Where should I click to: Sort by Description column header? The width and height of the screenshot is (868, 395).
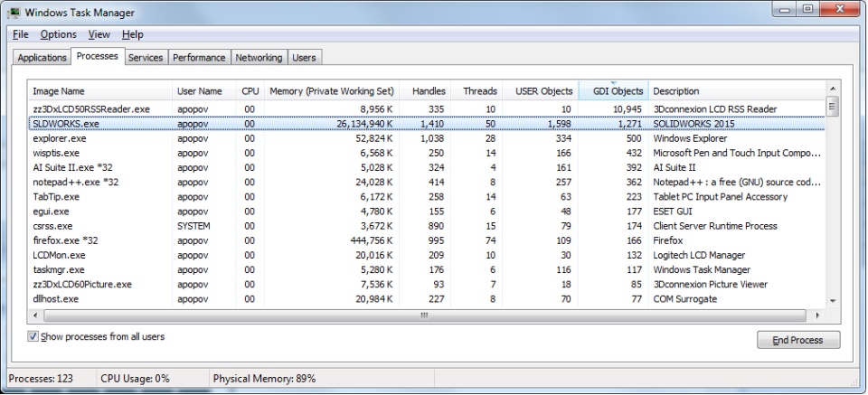[737, 91]
